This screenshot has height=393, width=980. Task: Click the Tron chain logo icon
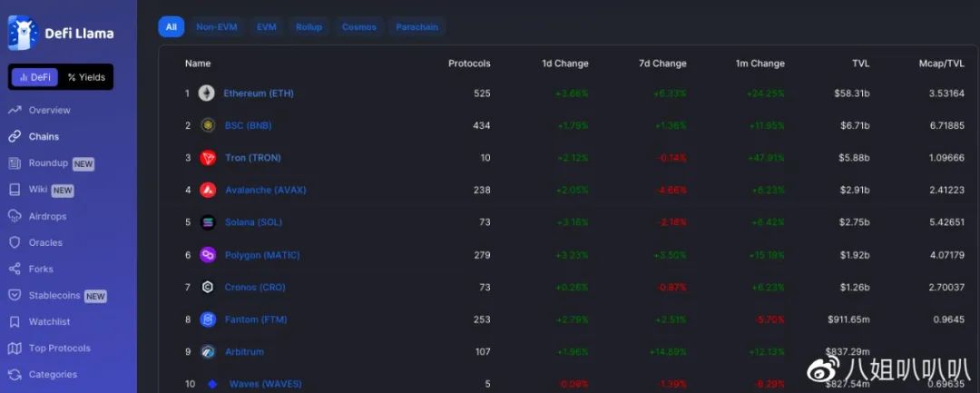click(208, 158)
